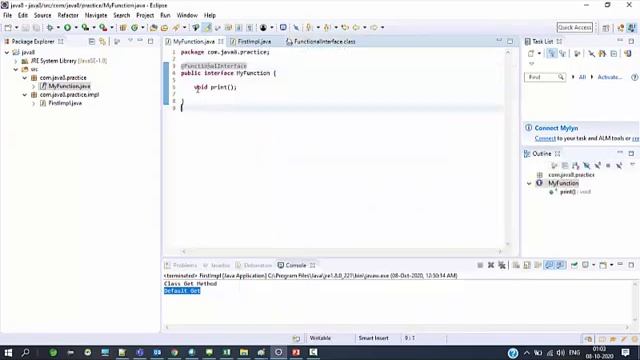Click Terminate icon in Console toolbar
Screen dimensions: 640x360
[480, 265]
